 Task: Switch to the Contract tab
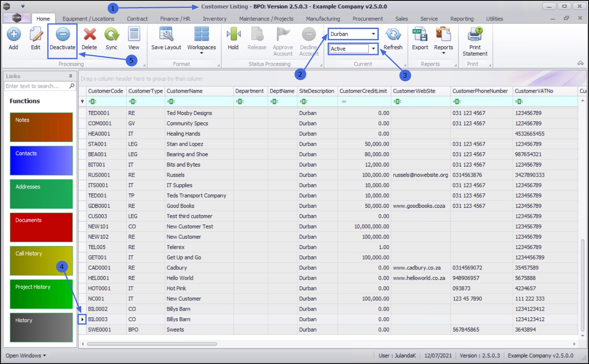[x=137, y=18]
